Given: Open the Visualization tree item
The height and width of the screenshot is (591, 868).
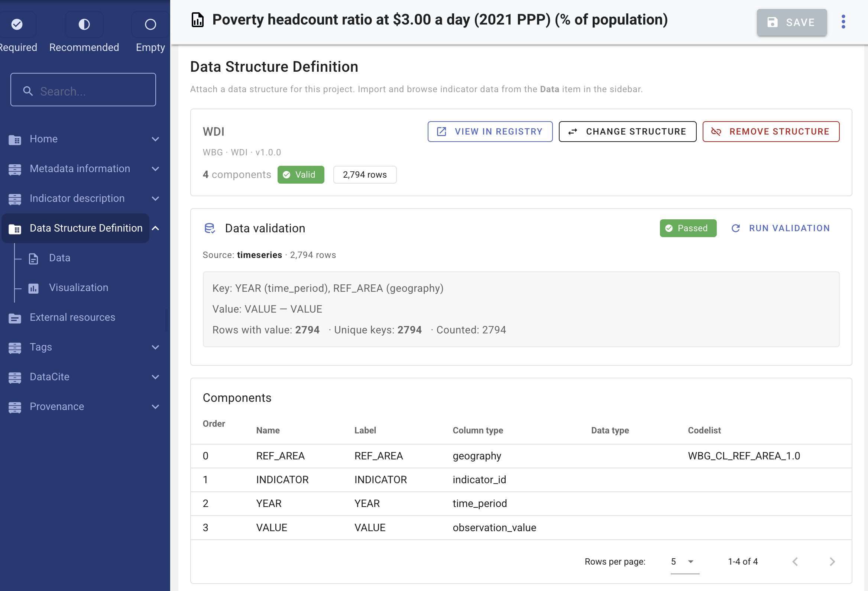Looking at the screenshot, I should 79,288.
